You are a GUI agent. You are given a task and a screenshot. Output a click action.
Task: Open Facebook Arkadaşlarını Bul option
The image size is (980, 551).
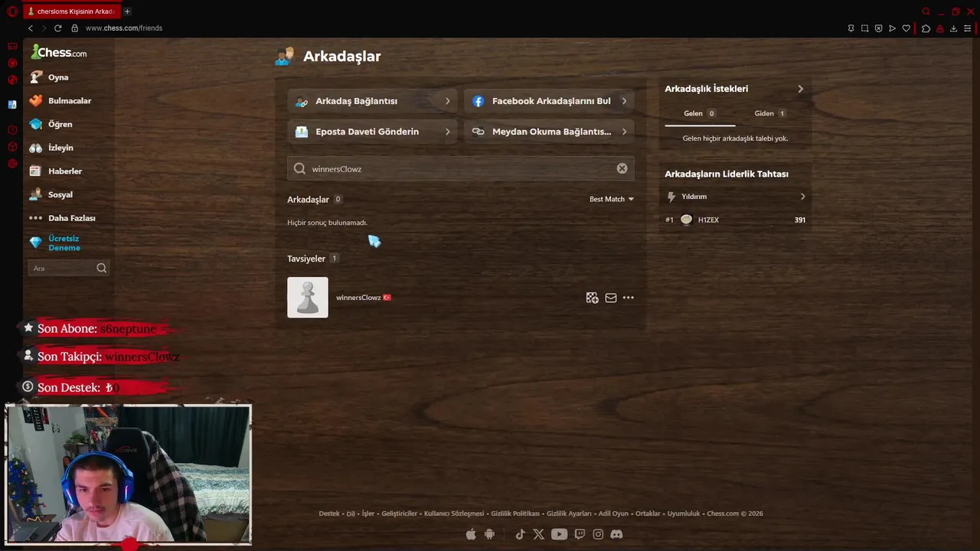(549, 101)
